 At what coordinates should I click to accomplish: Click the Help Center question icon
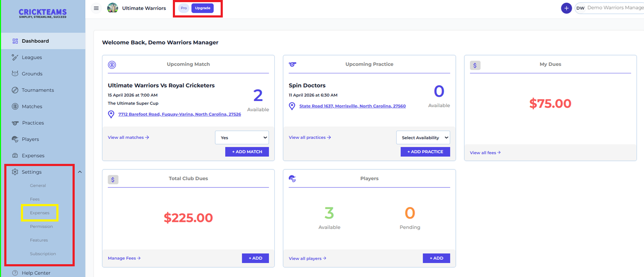tap(15, 273)
